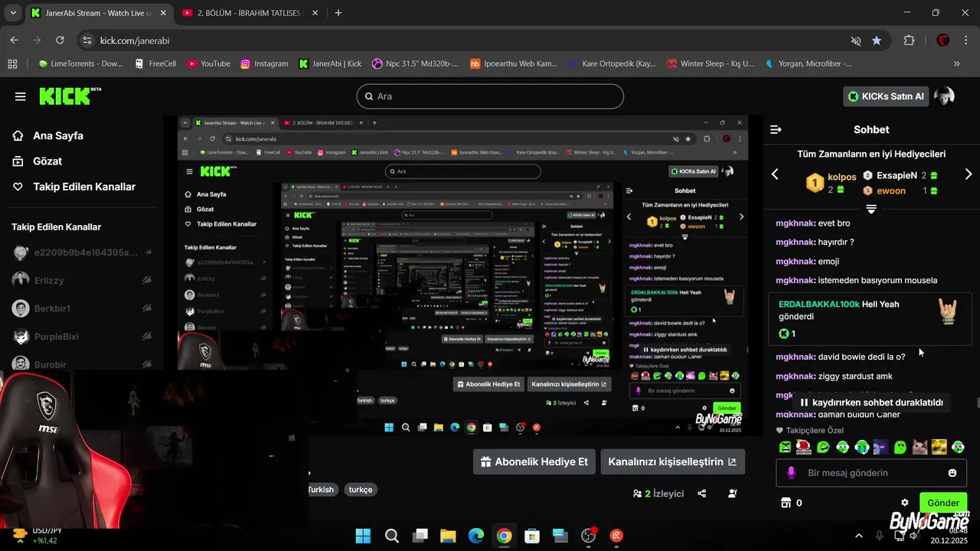
Task: Click the ERDALBAKKAL100k Hell Yeah gift message
Action: tap(871, 319)
